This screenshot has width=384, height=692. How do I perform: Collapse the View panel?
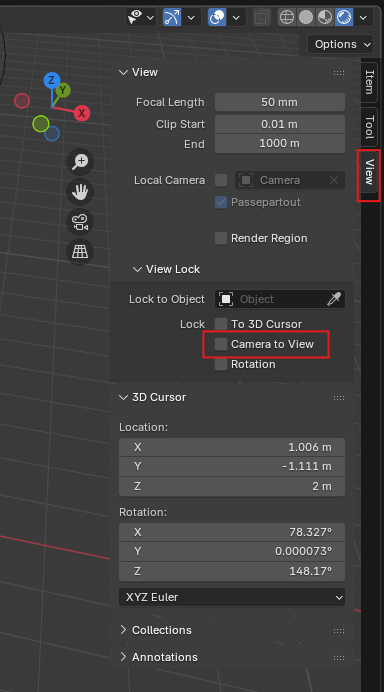coord(123,72)
